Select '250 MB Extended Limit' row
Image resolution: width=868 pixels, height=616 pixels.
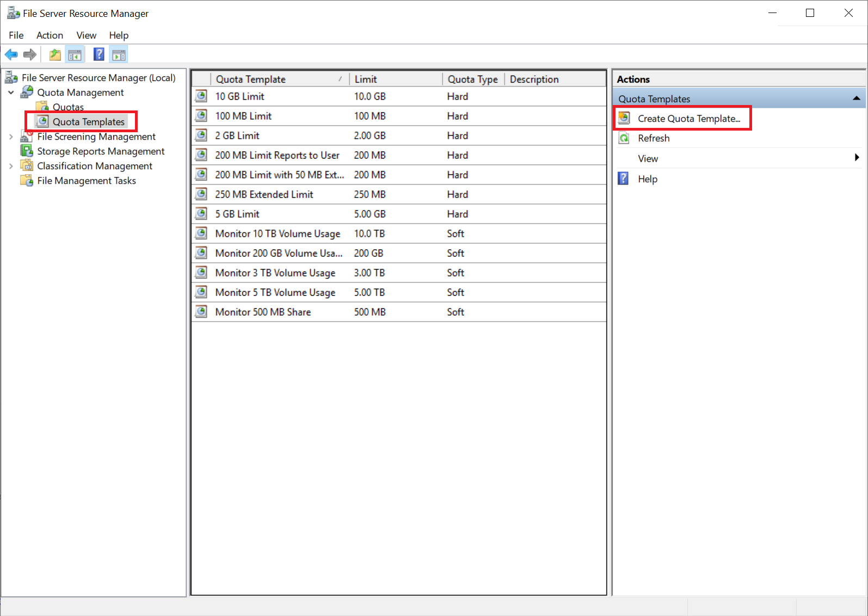(399, 194)
